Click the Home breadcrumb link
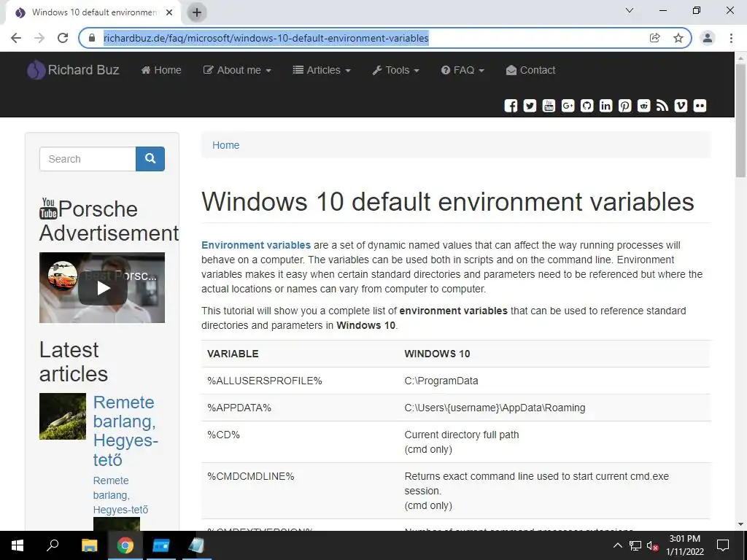Viewport: 747px width, 560px height. pos(226,145)
